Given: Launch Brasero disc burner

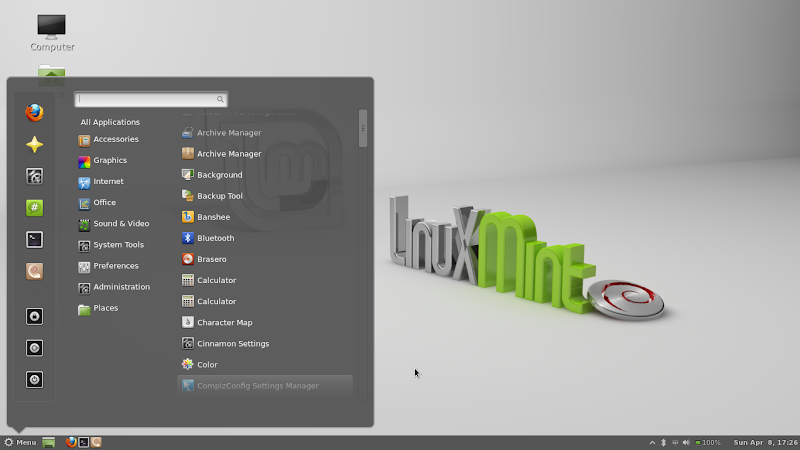Looking at the screenshot, I should pos(265,259).
